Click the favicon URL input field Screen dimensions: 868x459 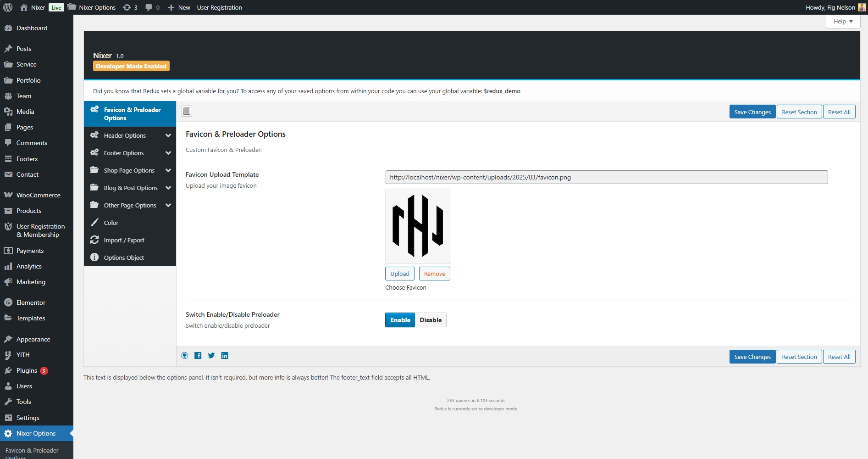pyautogui.click(x=606, y=177)
